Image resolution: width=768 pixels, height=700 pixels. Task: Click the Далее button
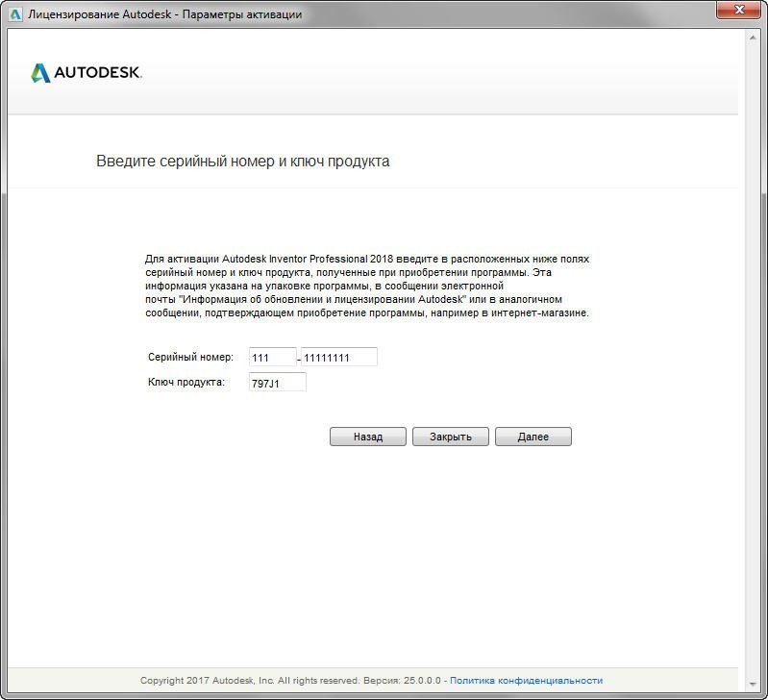533,437
